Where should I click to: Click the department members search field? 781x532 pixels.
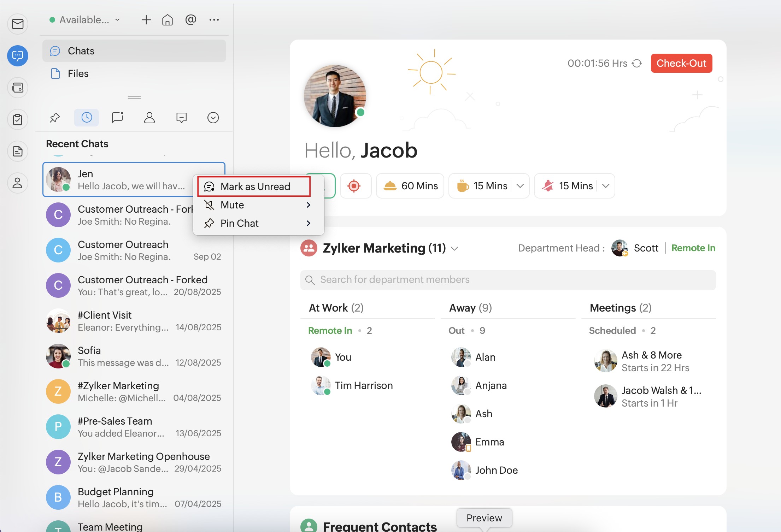click(508, 280)
